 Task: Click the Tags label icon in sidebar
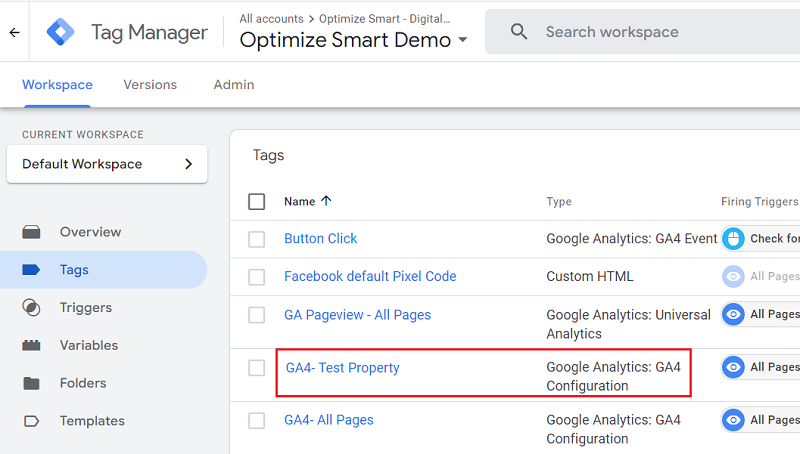coord(31,270)
